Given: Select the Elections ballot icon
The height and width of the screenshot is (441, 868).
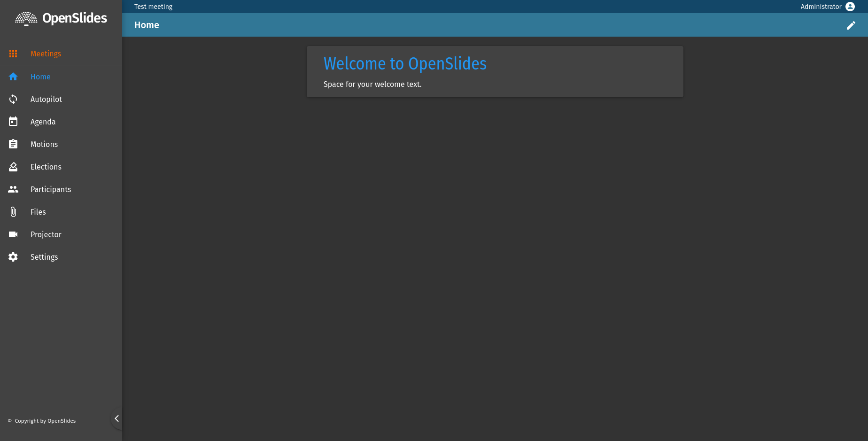Looking at the screenshot, I should [x=13, y=166].
